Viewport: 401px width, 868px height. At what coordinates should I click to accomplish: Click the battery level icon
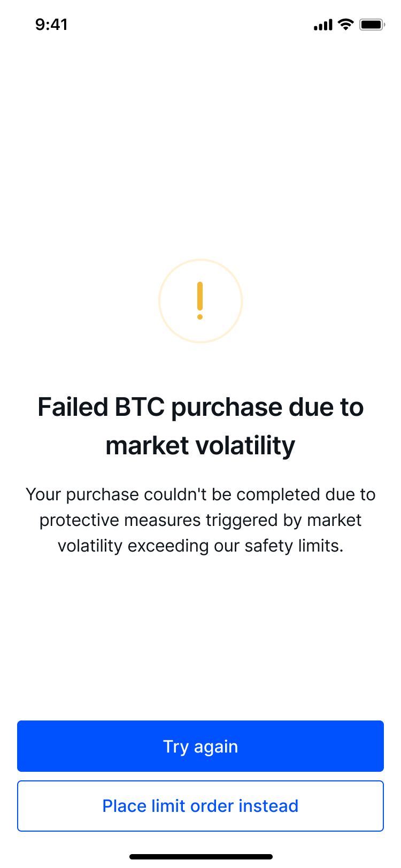[372, 25]
